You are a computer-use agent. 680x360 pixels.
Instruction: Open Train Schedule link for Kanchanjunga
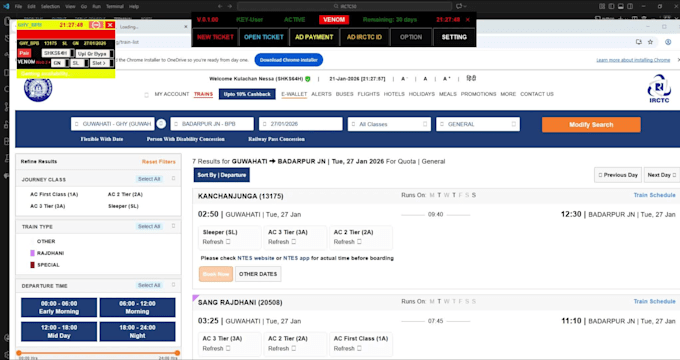point(654,195)
